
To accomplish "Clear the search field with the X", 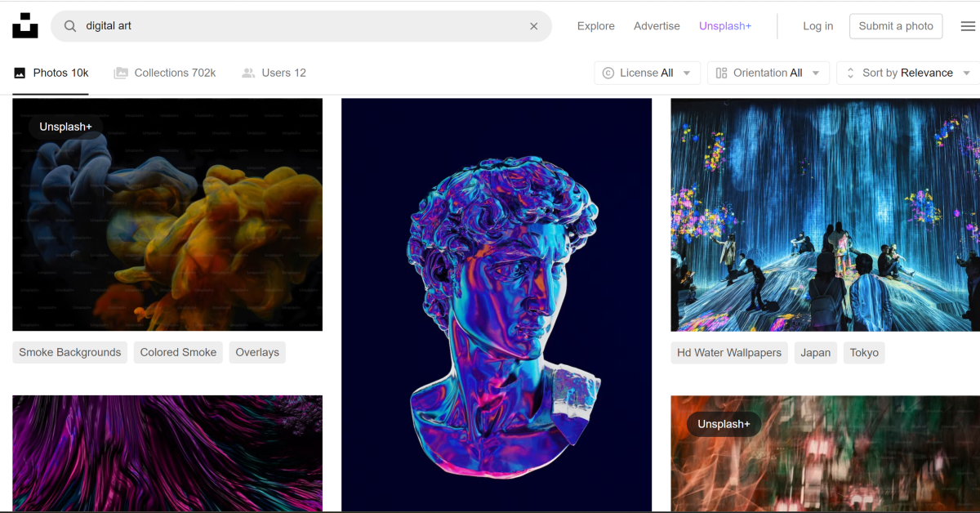I will (x=534, y=26).
